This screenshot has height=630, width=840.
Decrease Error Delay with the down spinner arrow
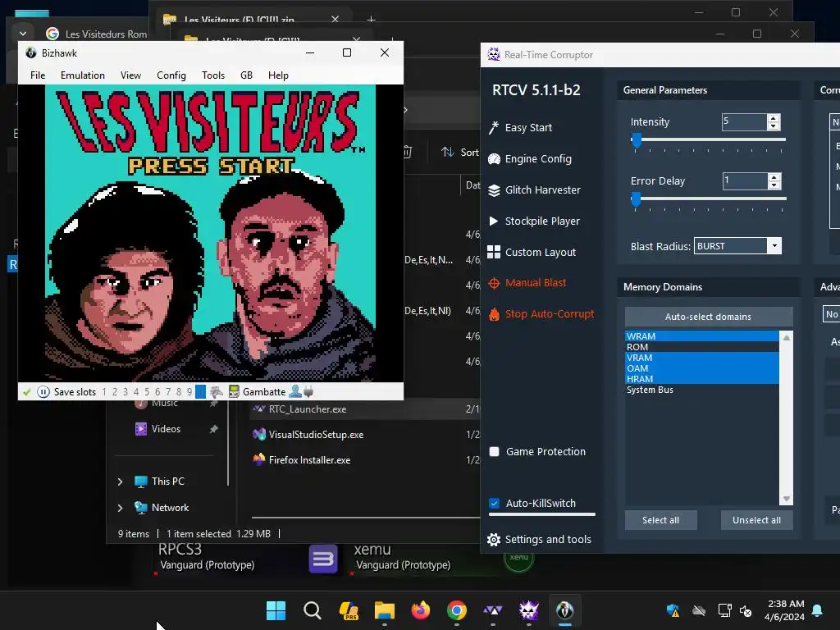774,185
